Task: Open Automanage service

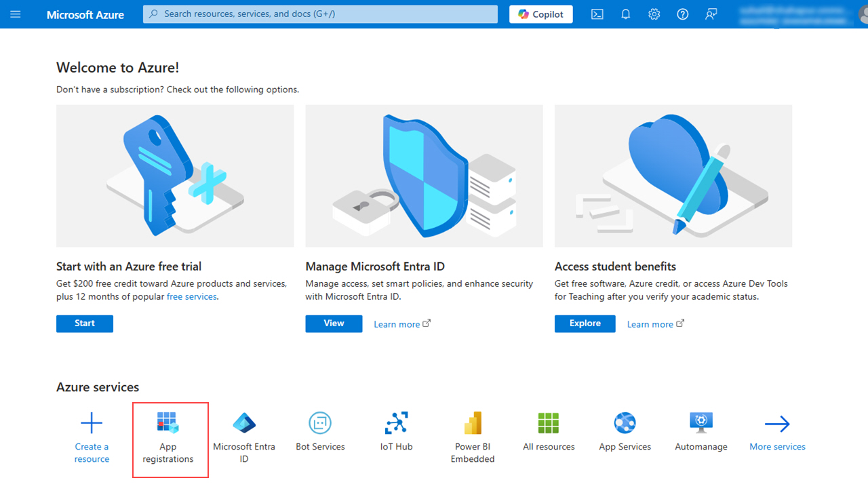Action: click(x=701, y=432)
